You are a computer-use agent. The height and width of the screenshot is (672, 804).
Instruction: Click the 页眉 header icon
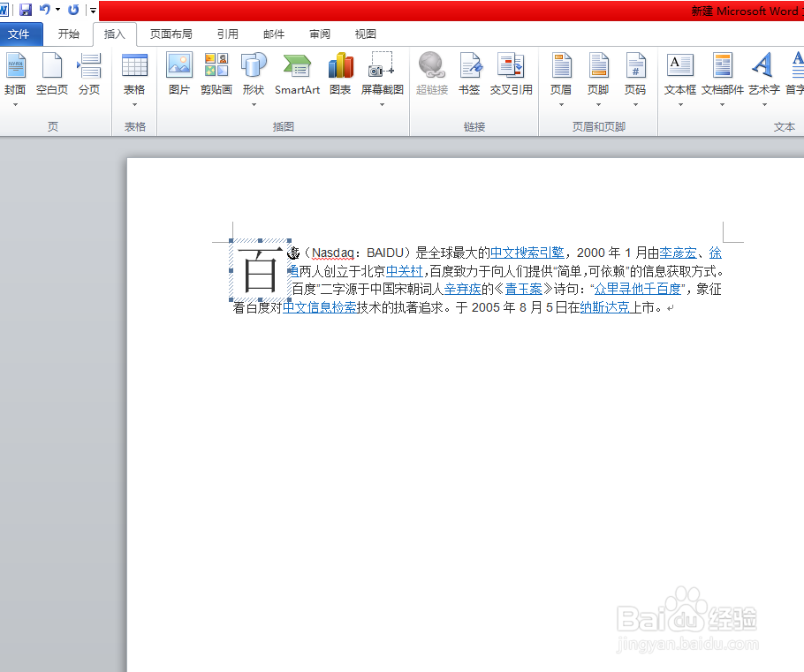[x=561, y=65]
